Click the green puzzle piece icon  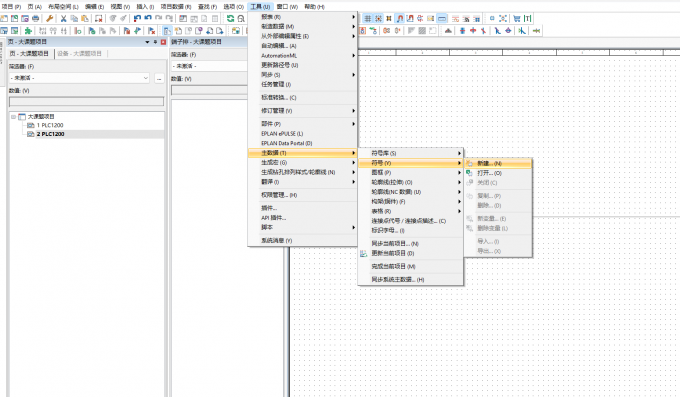coord(28,30)
